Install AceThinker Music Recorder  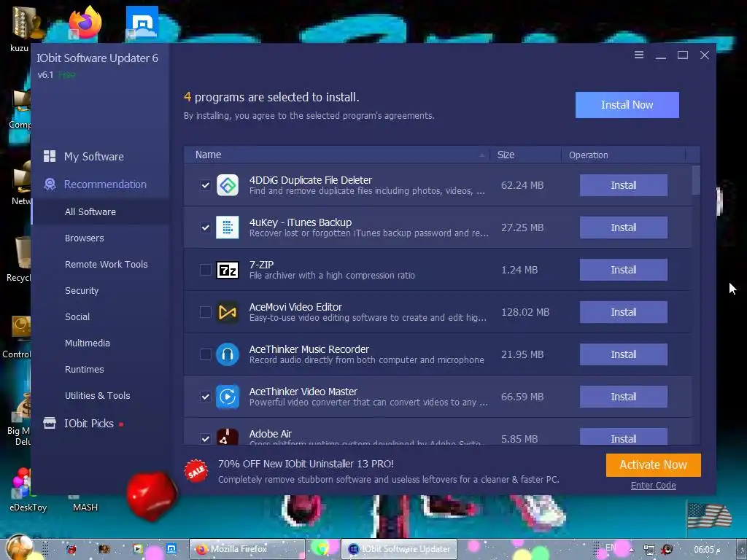click(x=623, y=354)
